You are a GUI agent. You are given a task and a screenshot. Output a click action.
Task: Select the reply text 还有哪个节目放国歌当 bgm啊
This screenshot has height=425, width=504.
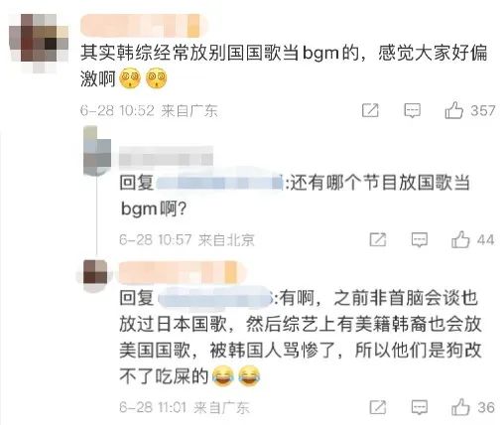point(295,196)
